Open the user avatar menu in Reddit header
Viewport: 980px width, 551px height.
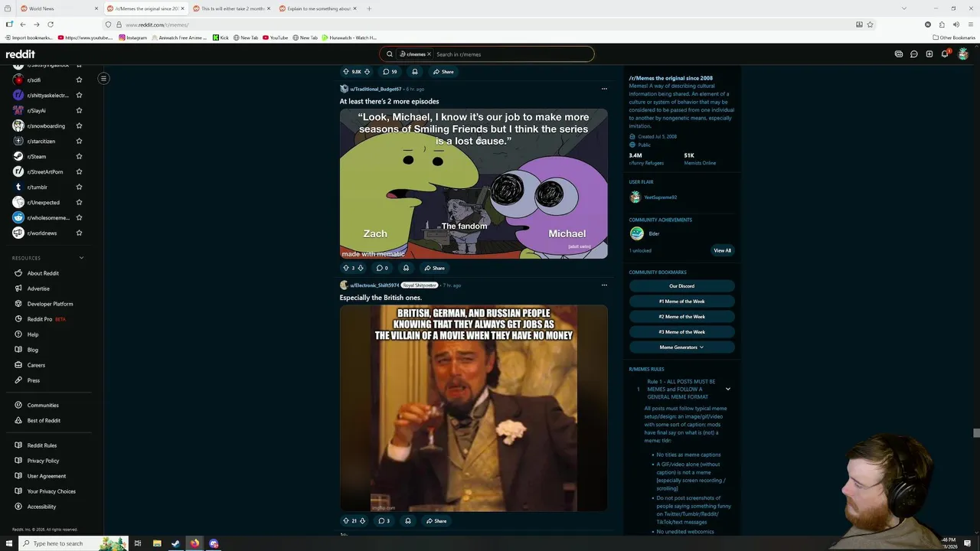click(963, 54)
